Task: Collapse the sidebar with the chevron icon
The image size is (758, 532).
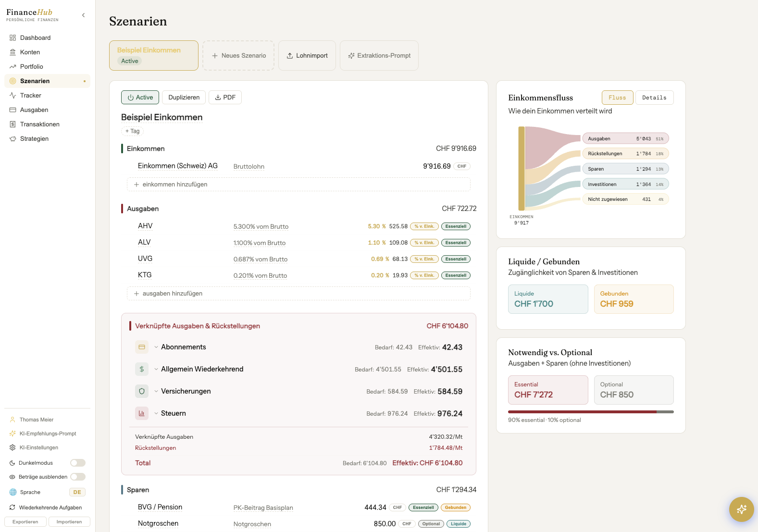Action: tap(84, 15)
